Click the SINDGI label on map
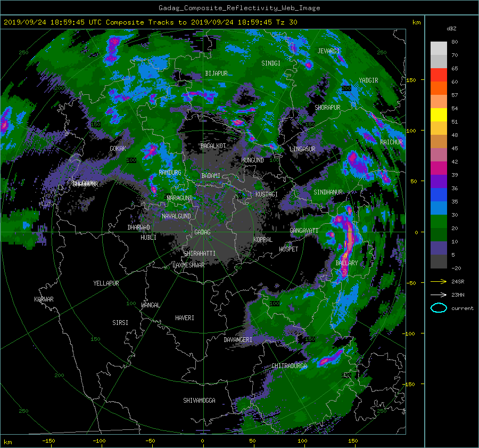This screenshot has width=479, height=448. point(271,63)
